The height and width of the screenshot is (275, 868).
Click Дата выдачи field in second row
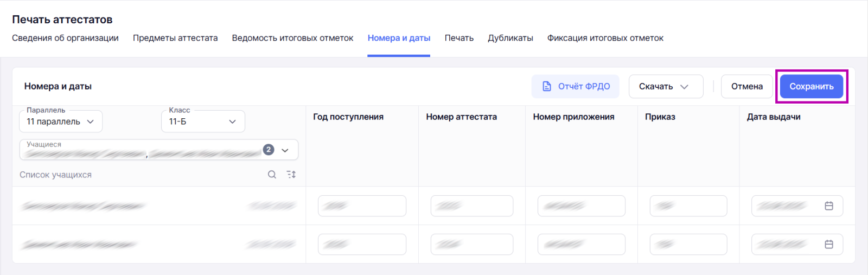(797, 245)
